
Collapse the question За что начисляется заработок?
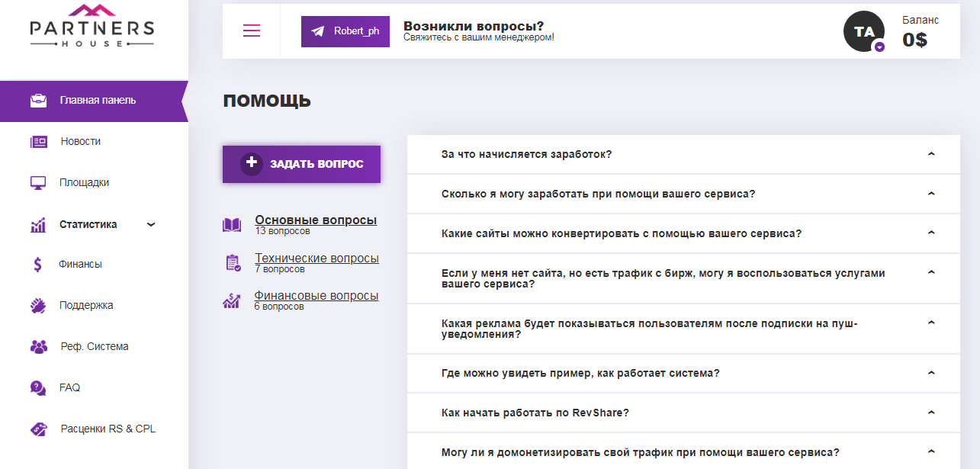[930, 153]
